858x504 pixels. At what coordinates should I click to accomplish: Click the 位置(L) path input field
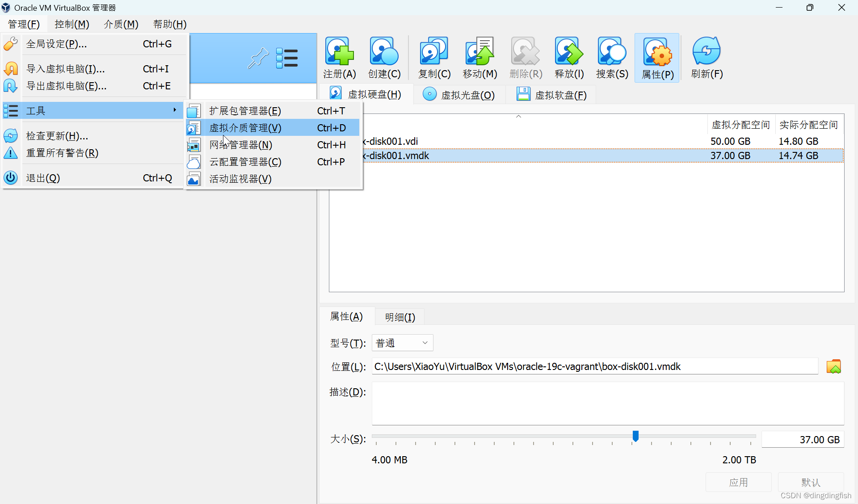coord(595,366)
